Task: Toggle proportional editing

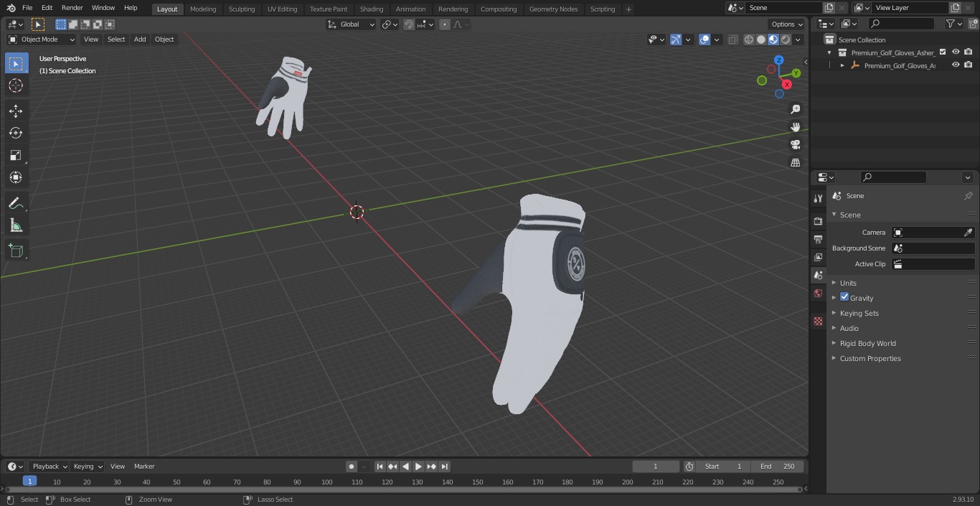Action: [445, 24]
